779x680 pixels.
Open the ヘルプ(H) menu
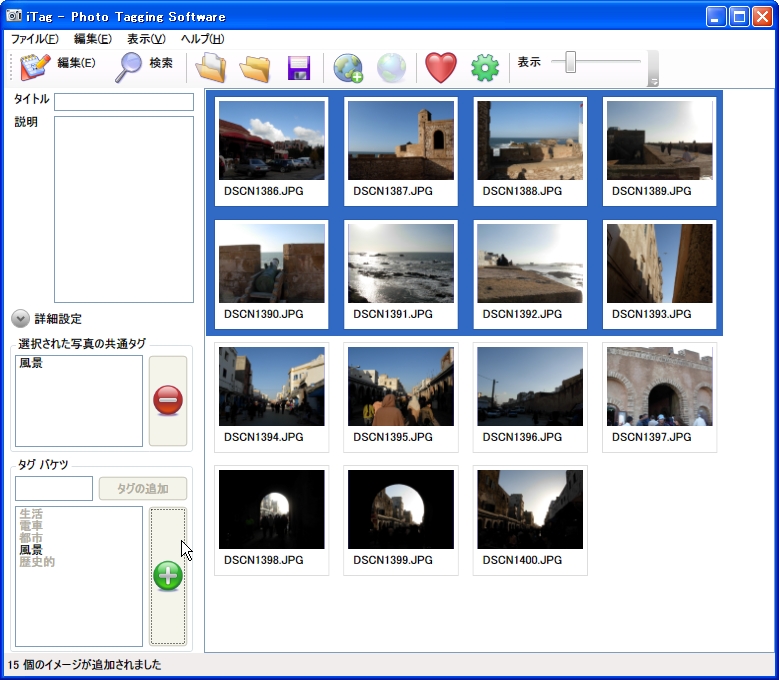point(202,39)
